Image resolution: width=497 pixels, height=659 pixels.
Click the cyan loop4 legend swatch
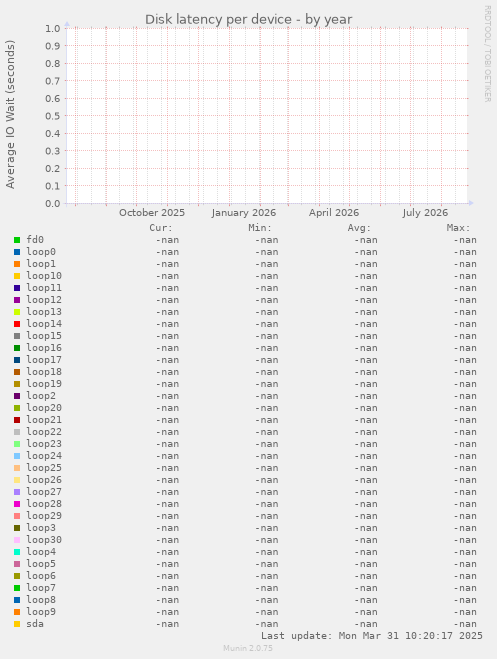tap(17, 552)
